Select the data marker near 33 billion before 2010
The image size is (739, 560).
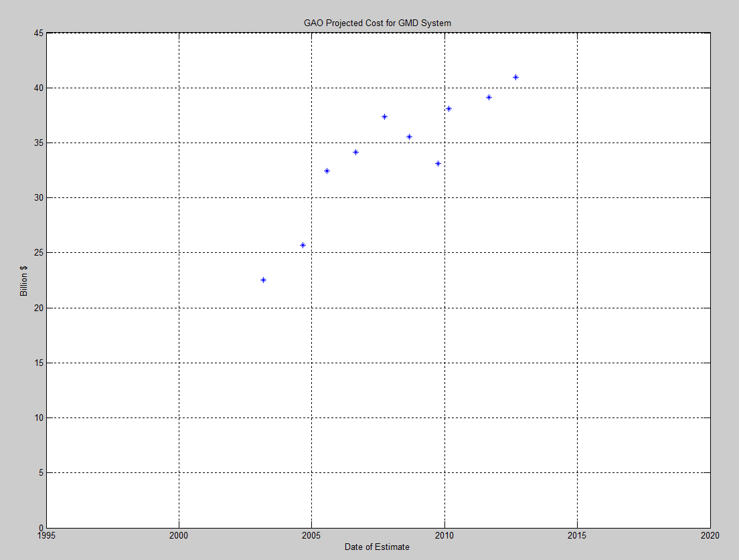(438, 163)
